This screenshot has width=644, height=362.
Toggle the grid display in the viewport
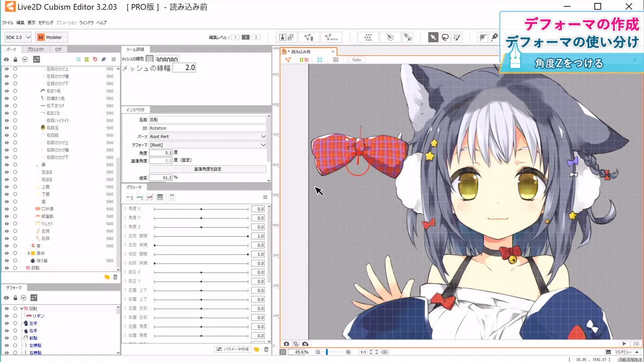tap(336, 59)
